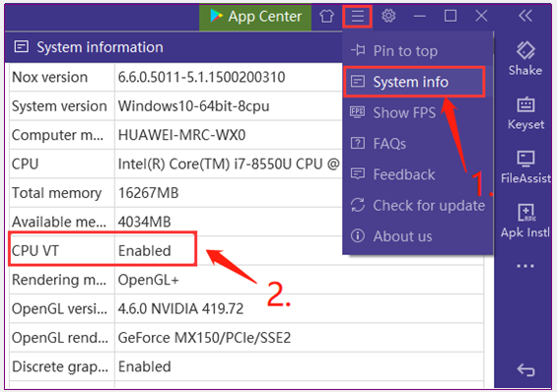557x392 pixels.
Task: Open the hamburger main menu
Action: [x=357, y=17]
